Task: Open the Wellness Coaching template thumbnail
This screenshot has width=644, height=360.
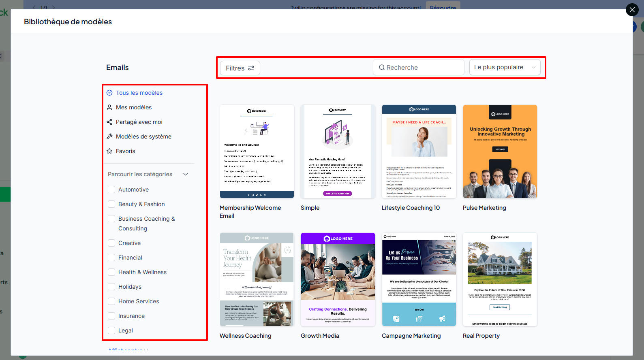Action: pos(257,279)
